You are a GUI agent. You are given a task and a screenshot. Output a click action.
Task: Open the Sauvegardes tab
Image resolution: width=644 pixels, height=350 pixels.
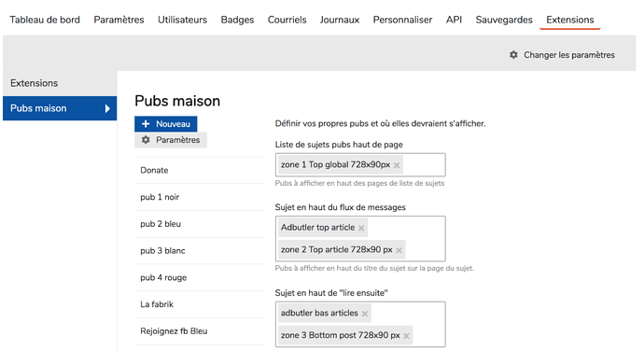point(504,20)
